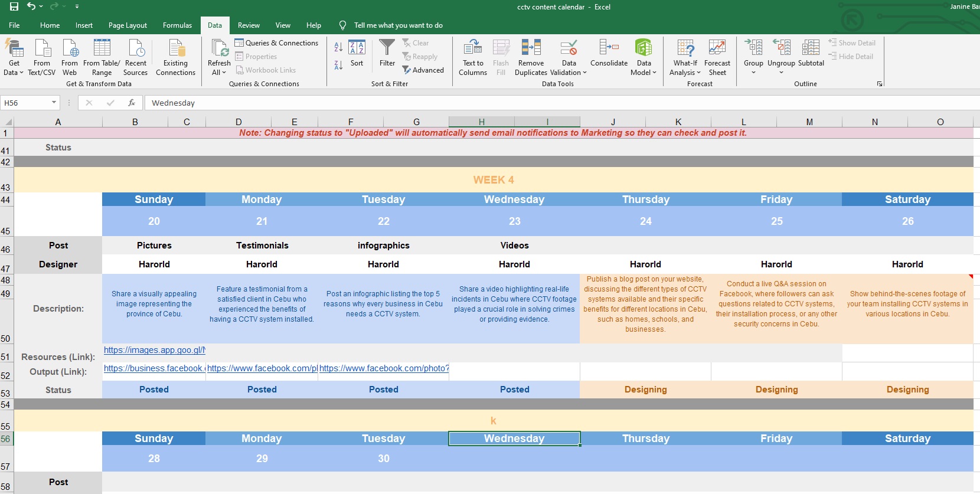Image resolution: width=980 pixels, height=494 pixels.
Task: Open the View tab
Action: (283, 25)
